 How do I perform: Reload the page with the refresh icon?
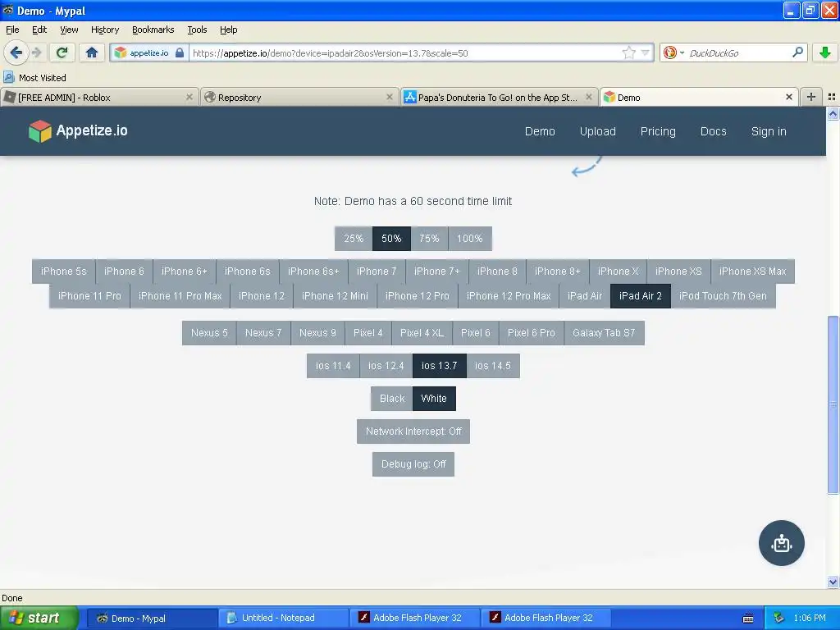62,52
